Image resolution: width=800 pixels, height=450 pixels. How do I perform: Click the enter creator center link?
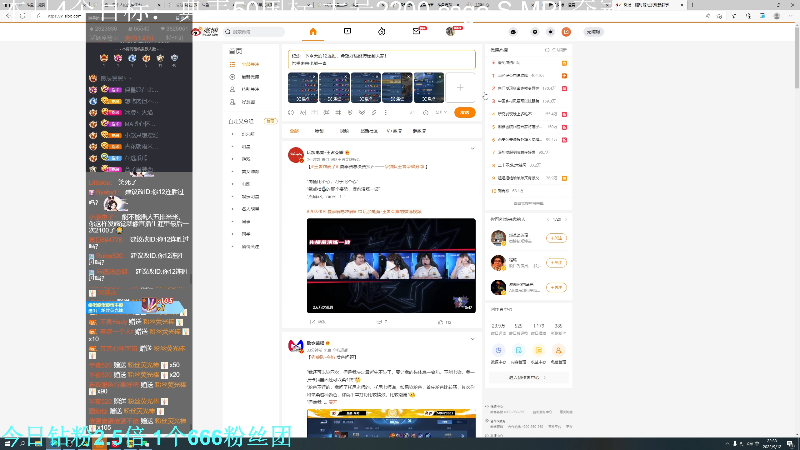point(528,378)
